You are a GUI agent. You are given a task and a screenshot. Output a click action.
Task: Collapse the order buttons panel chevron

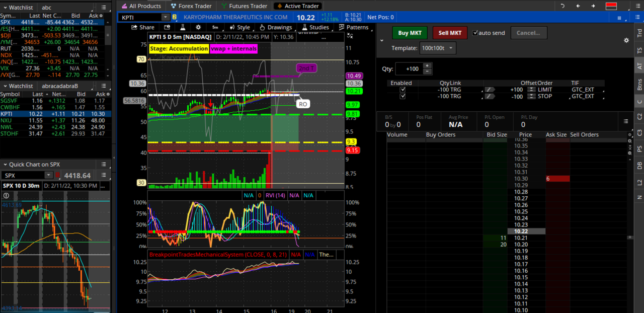(381, 40)
